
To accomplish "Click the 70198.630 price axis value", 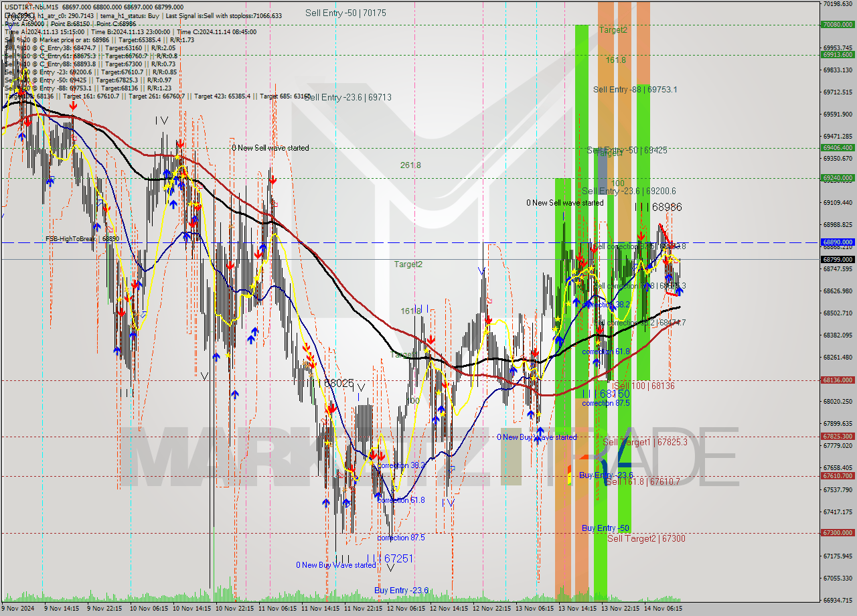I will tap(837, 4).
